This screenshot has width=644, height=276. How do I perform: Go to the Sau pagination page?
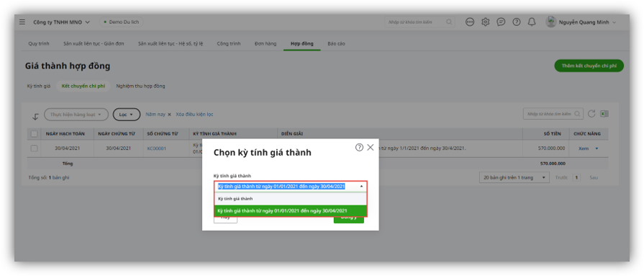pyautogui.click(x=594, y=178)
